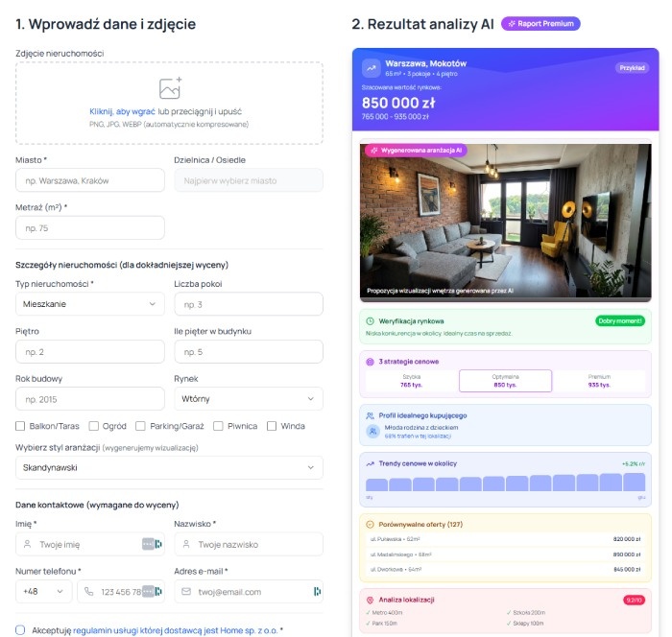Image resolution: width=672 pixels, height=637 pixels.
Task: Click password manager icon in phone field
Action: (x=158, y=591)
